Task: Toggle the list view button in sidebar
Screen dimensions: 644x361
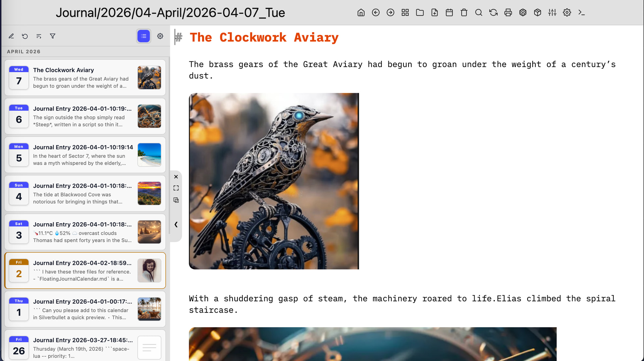Action: click(x=144, y=36)
